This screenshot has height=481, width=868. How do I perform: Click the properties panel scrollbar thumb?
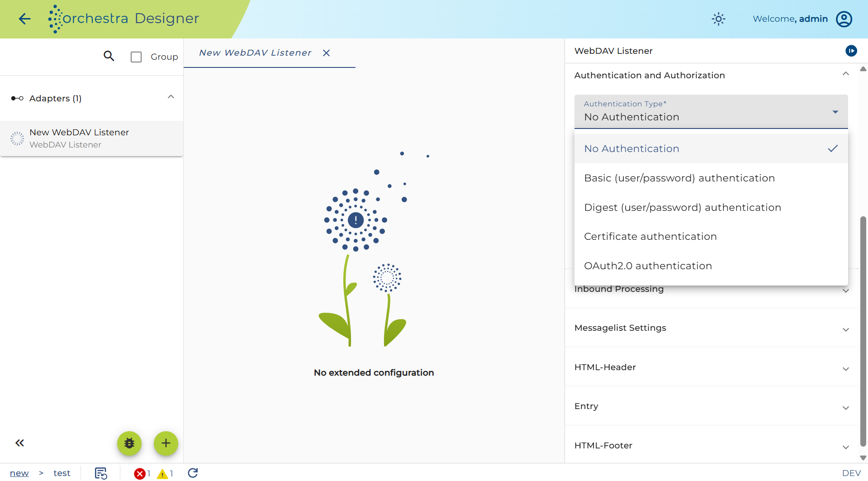coord(863,331)
